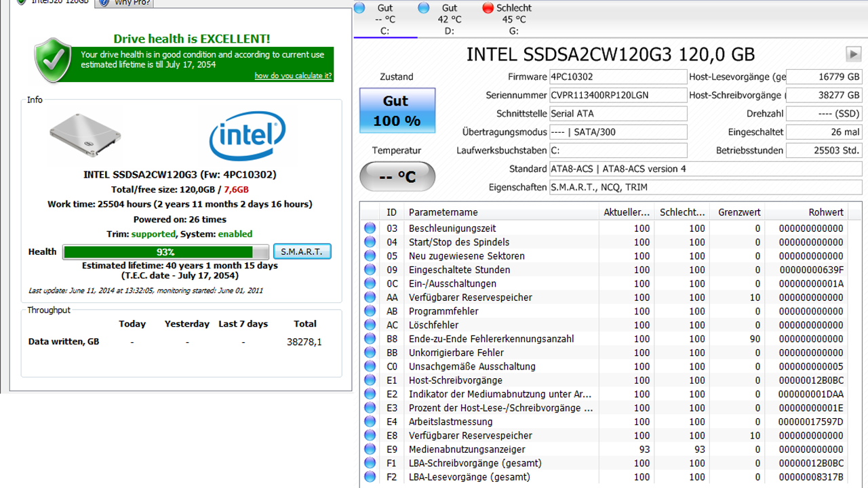868x488 pixels.
Task: Click the Grenzwert column header
Action: [738, 212]
